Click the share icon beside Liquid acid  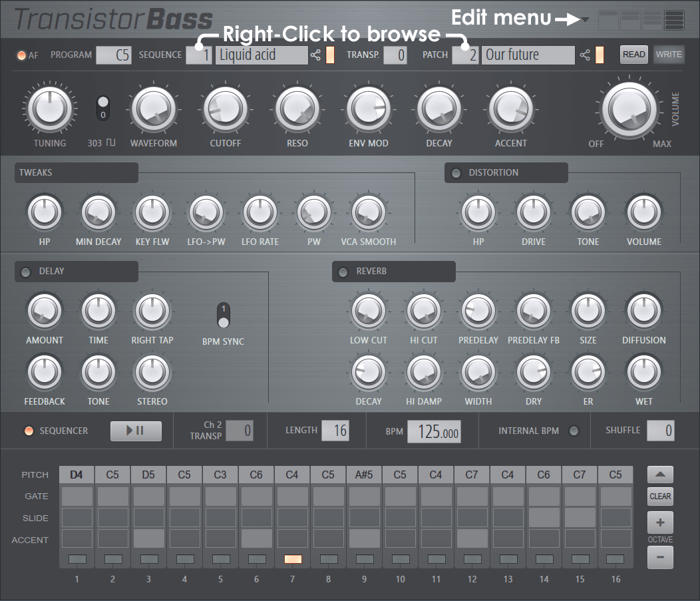(315, 55)
